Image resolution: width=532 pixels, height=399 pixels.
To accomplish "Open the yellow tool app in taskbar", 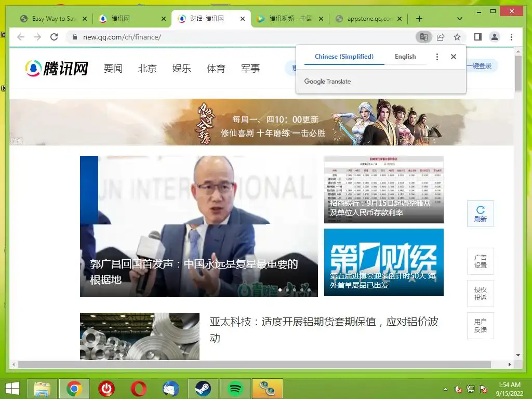I will tap(268, 389).
